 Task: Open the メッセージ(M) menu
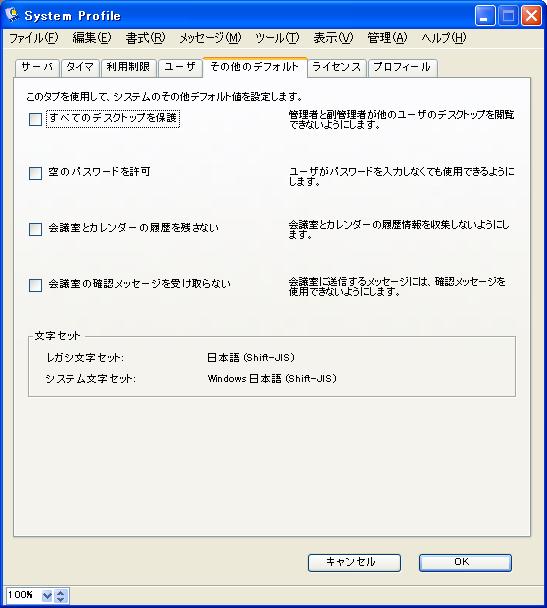click(x=210, y=38)
